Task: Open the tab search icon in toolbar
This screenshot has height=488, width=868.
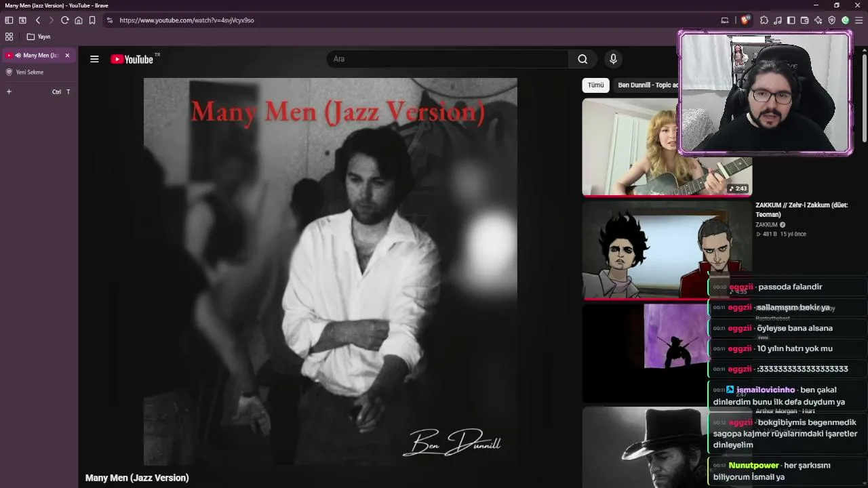Action: point(22,20)
